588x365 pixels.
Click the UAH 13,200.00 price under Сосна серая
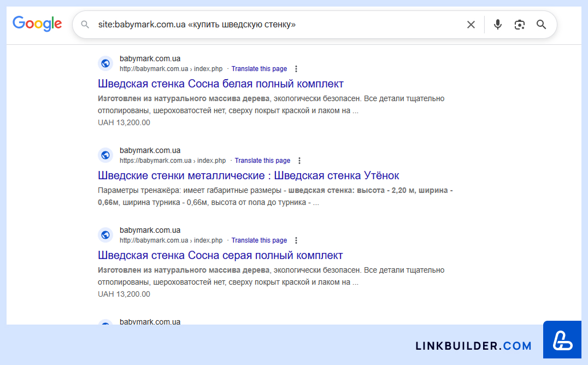(x=124, y=294)
